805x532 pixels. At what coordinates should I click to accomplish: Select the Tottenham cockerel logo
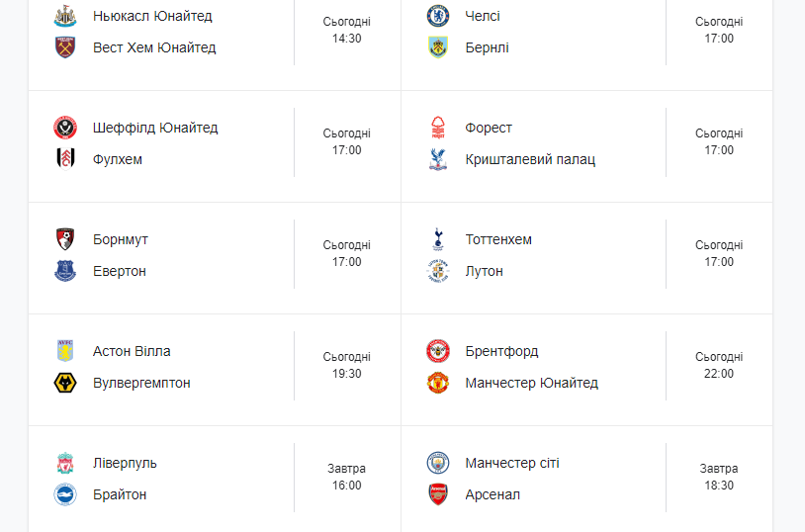pyautogui.click(x=438, y=239)
